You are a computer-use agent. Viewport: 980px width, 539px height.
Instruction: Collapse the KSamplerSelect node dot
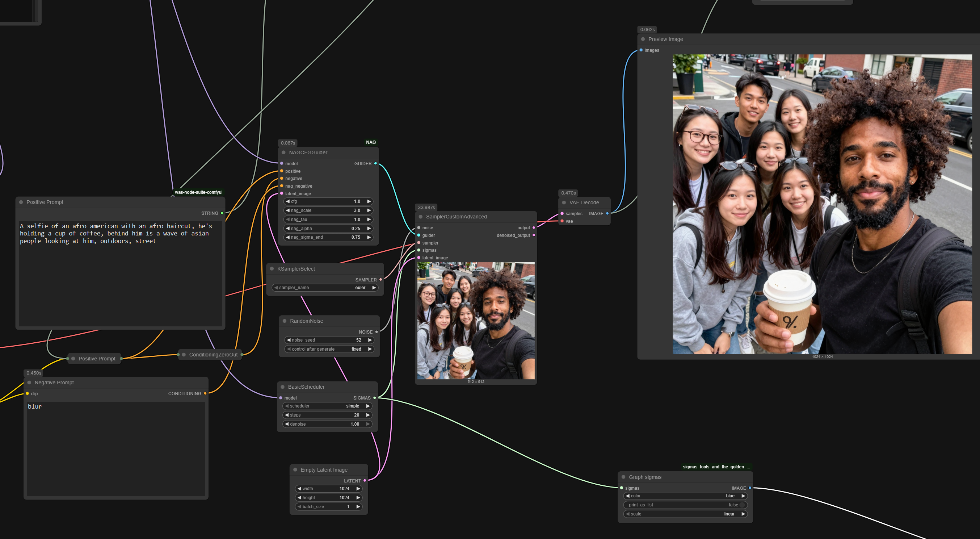coord(272,269)
